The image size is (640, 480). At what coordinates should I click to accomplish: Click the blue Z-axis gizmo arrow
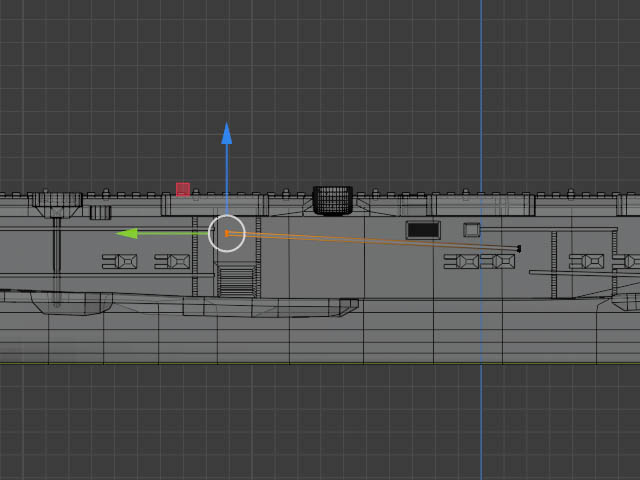(227, 134)
